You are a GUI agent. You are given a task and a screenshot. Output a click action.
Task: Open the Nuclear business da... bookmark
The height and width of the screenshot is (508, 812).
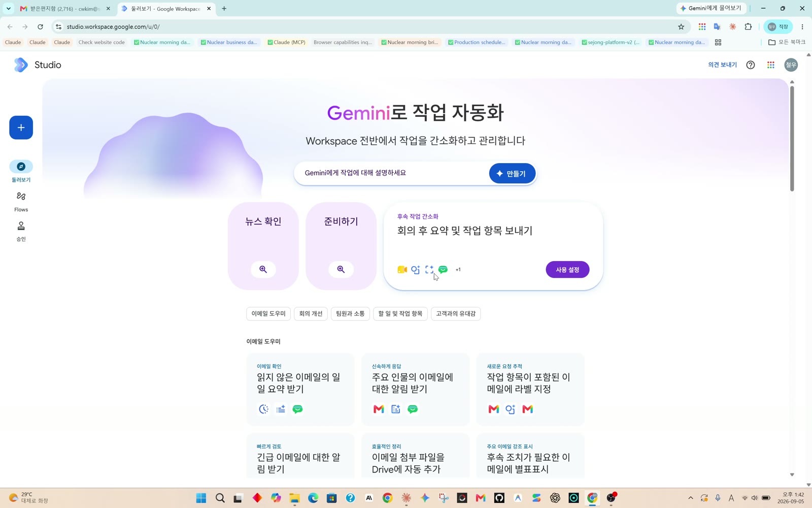pos(229,42)
